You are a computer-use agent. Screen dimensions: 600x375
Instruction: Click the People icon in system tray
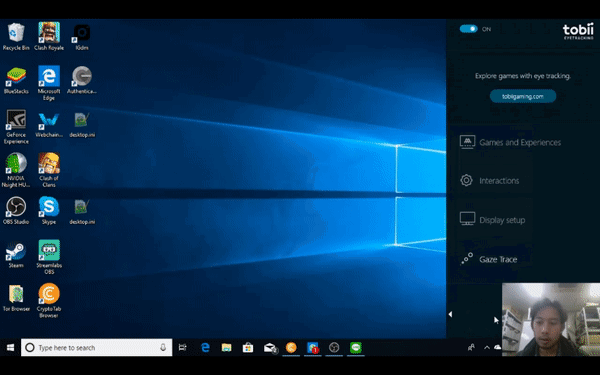tap(471, 347)
